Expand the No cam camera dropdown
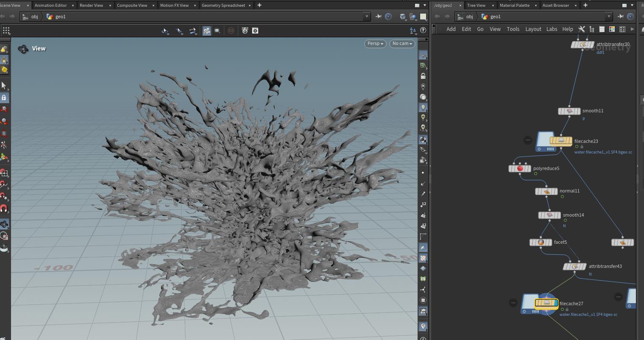644x340 pixels. (402, 43)
